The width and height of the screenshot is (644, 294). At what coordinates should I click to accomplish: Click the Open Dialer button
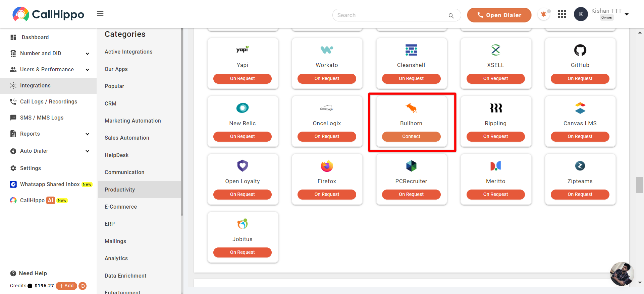point(499,15)
